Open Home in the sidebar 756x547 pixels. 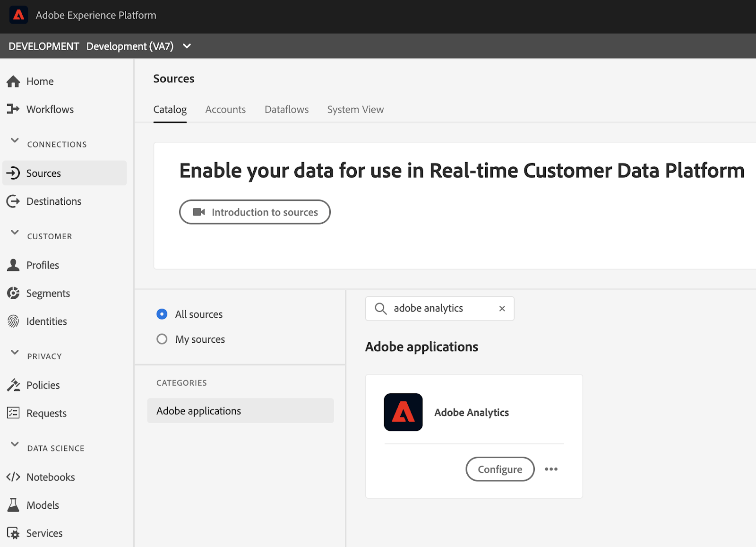point(65,81)
